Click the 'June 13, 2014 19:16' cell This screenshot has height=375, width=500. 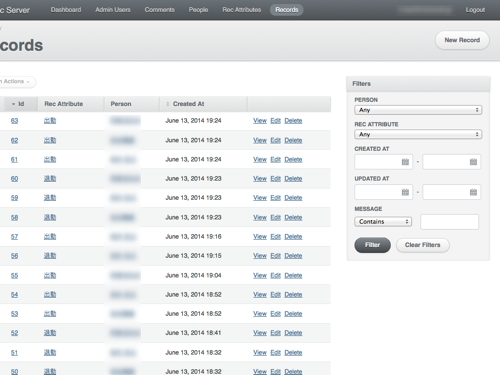[193, 237]
